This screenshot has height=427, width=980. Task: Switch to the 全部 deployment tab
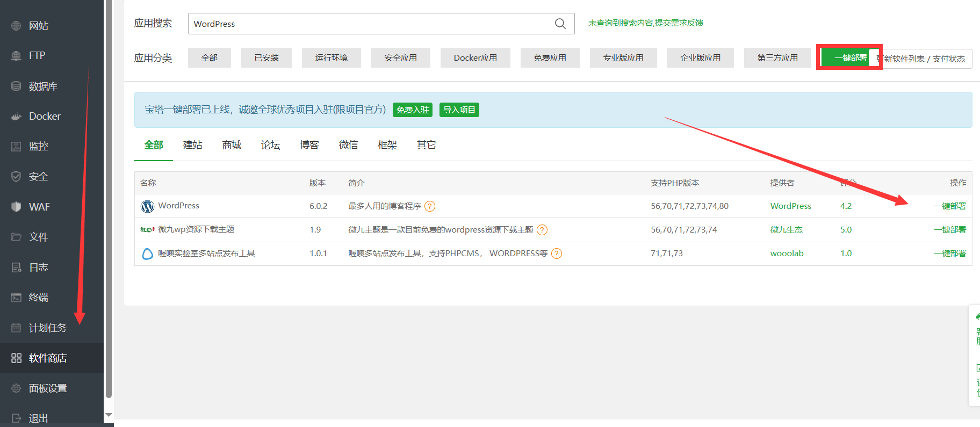coord(154,145)
